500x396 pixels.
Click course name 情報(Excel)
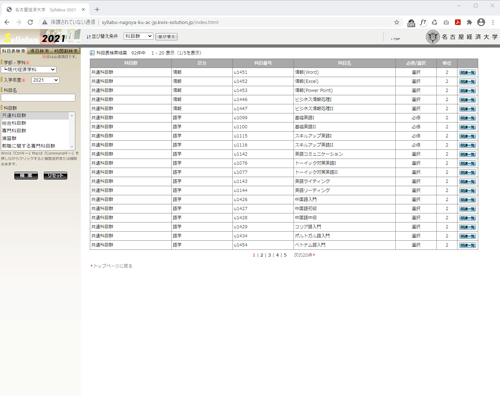[307, 81]
